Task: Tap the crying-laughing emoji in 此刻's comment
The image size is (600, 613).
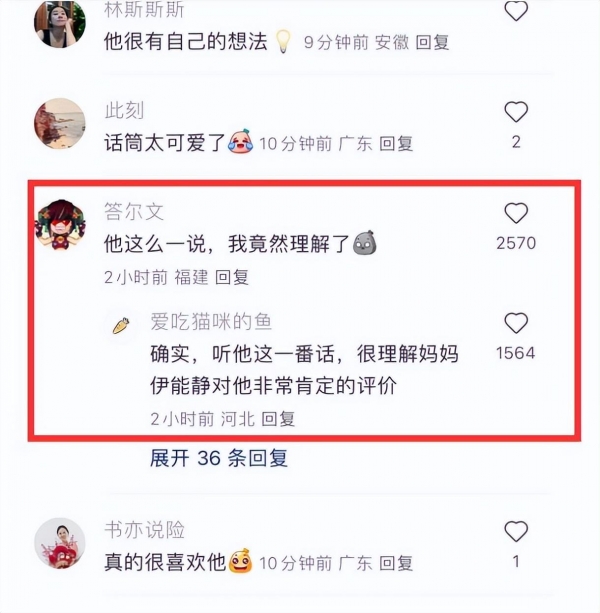Action: tap(241, 141)
